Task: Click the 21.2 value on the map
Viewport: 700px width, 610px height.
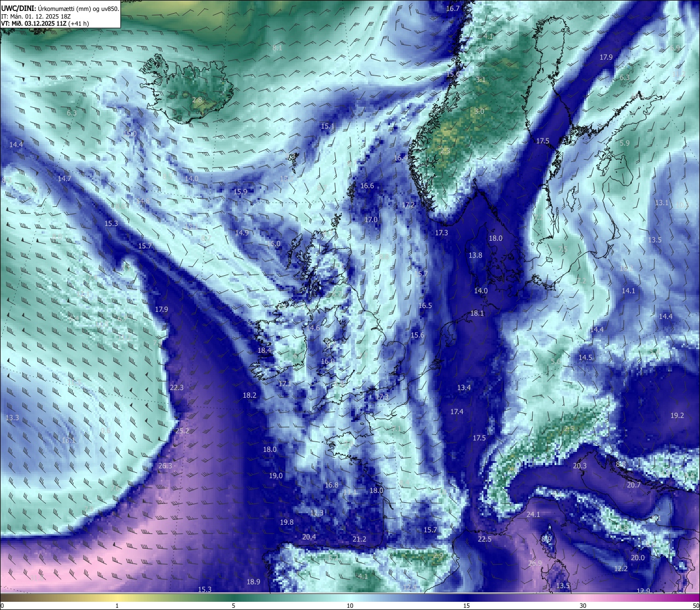Action: coord(359,539)
